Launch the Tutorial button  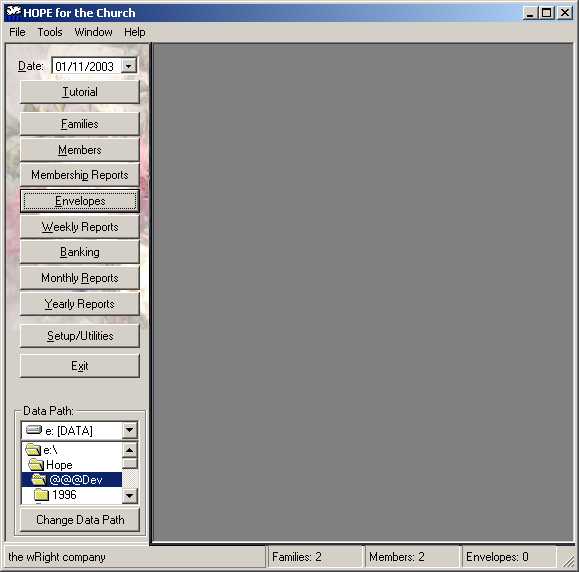80,92
